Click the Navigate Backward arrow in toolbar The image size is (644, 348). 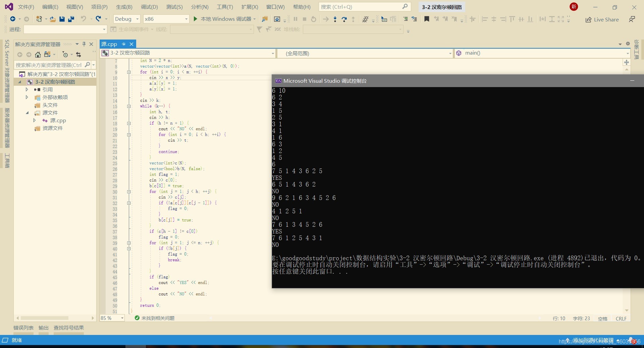pos(13,19)
